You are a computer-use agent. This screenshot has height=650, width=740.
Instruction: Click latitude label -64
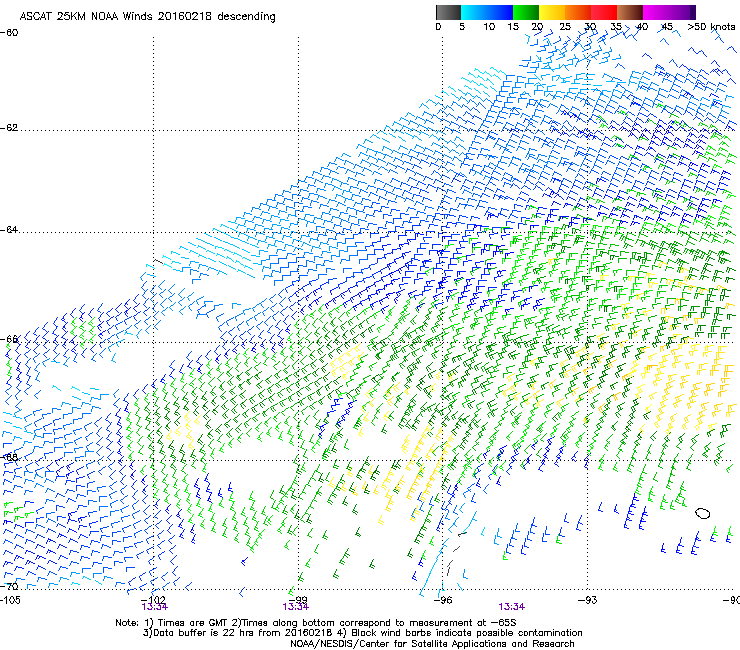tap(9, 230)
